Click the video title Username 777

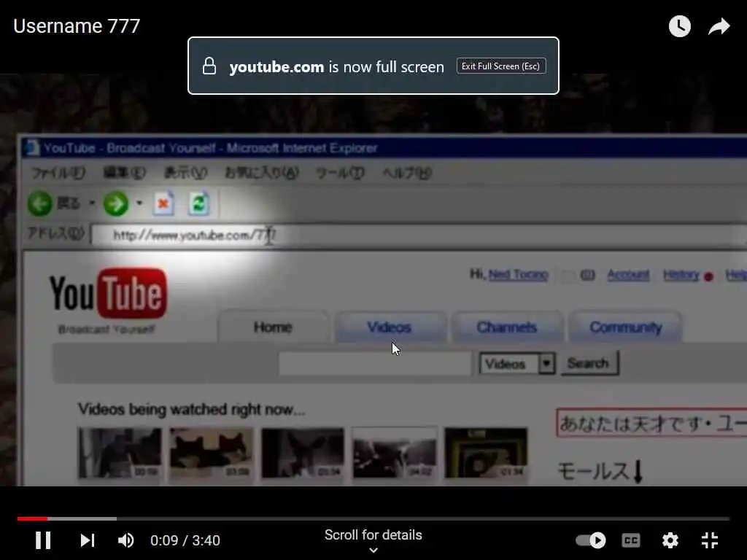point(77,26)
